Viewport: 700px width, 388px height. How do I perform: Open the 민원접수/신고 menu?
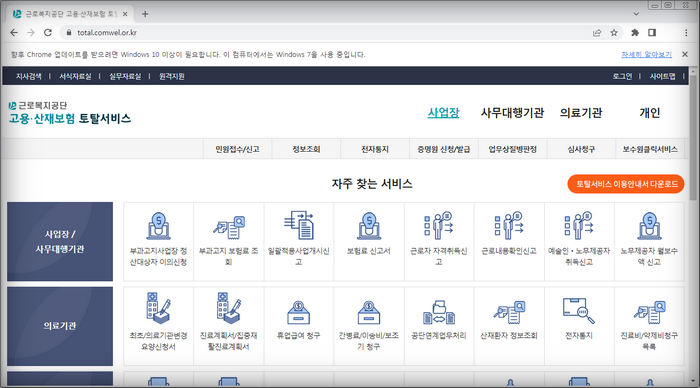coord(237,149)
